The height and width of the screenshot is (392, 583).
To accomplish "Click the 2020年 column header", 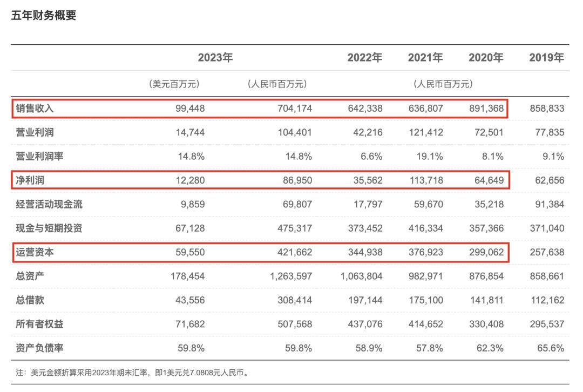I will tap(486, 58).
